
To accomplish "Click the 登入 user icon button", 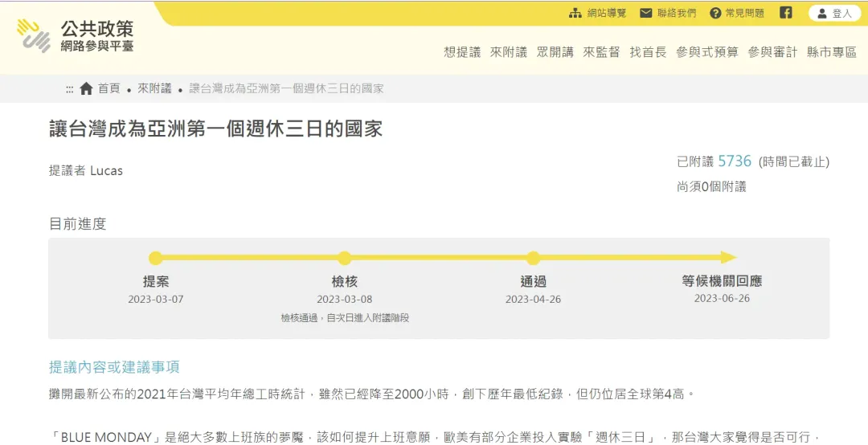I will [x=834, y=14].
